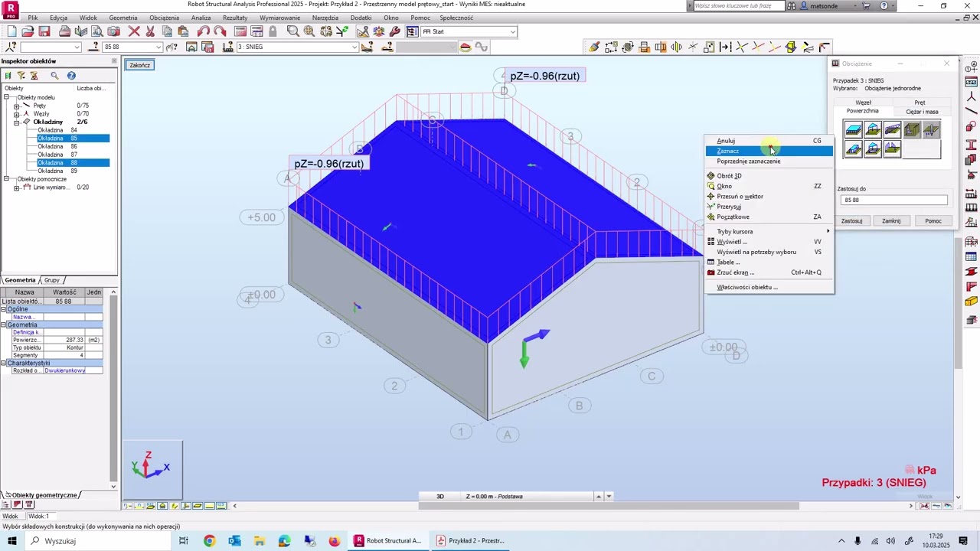Expand the Pręty tree node
The image size is (980, 551).
(17, 106)
